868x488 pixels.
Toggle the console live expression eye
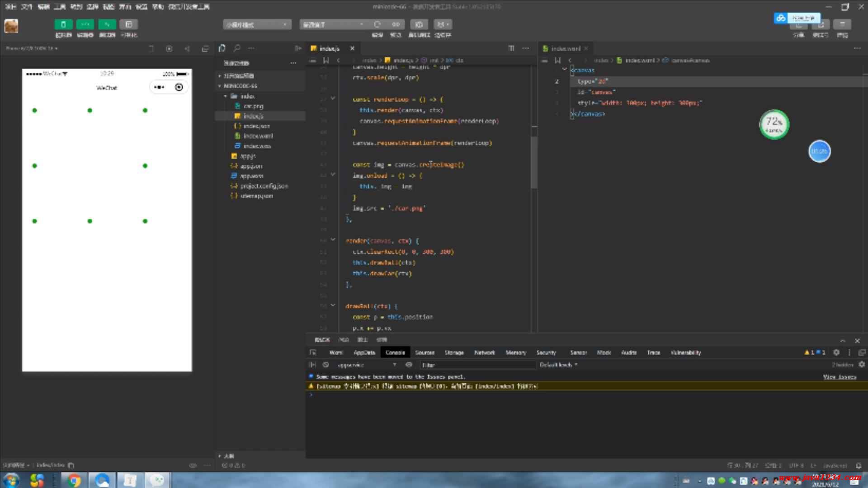click(x=409, y=365)
